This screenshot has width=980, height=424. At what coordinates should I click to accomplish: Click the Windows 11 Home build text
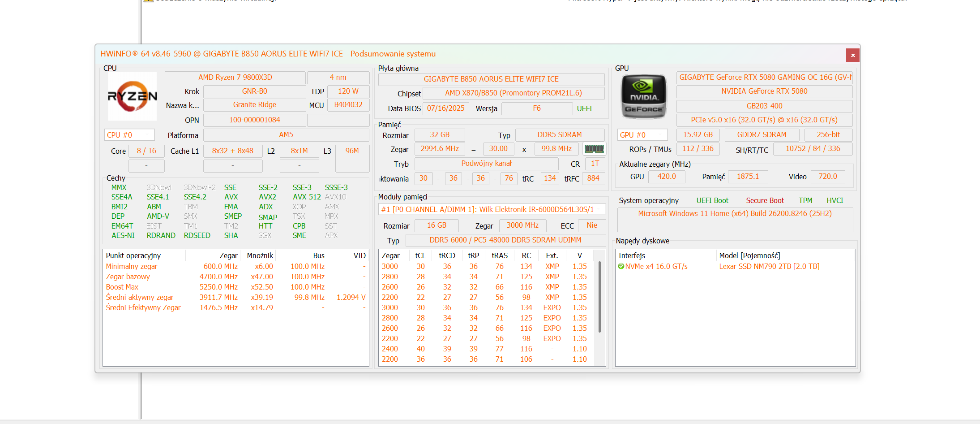(x=735, y=213)
